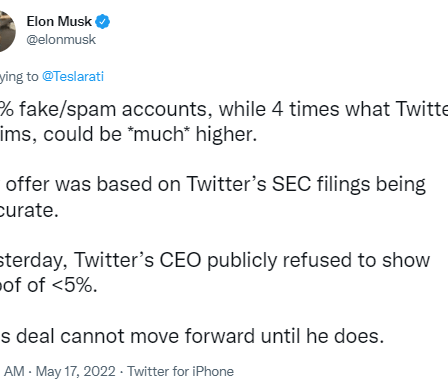
Task: Click the sentence mentioning Twitter's SEC filings
Action: pyautogui.click(x=213, y=185)
